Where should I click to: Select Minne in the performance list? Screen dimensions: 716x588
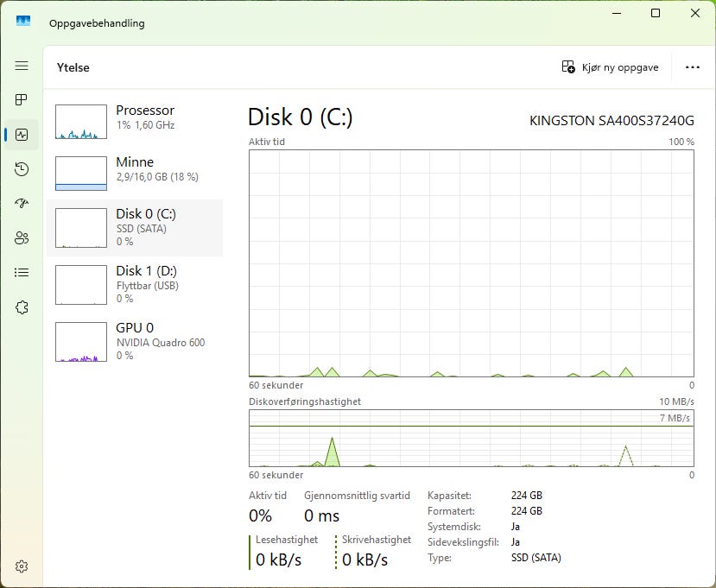point(135,173)
